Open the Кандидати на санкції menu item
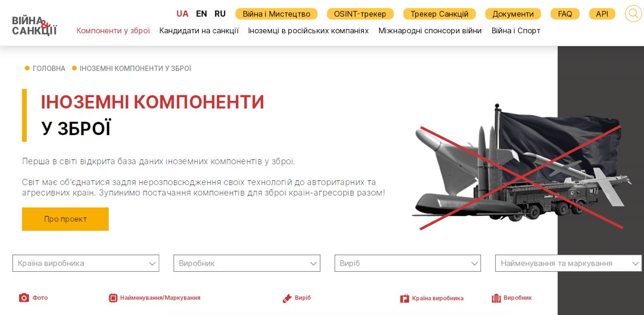Viewport: 644px width, 315px height. coord(199,31)
